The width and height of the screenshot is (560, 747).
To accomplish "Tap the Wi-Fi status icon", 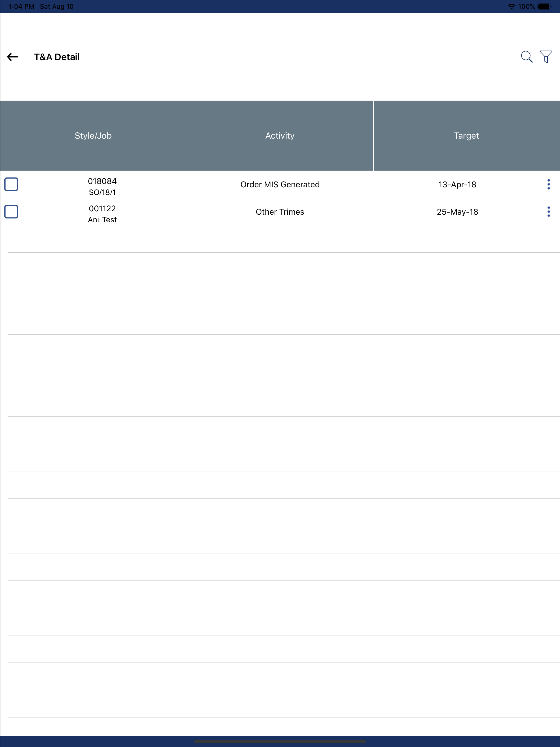I will pos(511,6).
